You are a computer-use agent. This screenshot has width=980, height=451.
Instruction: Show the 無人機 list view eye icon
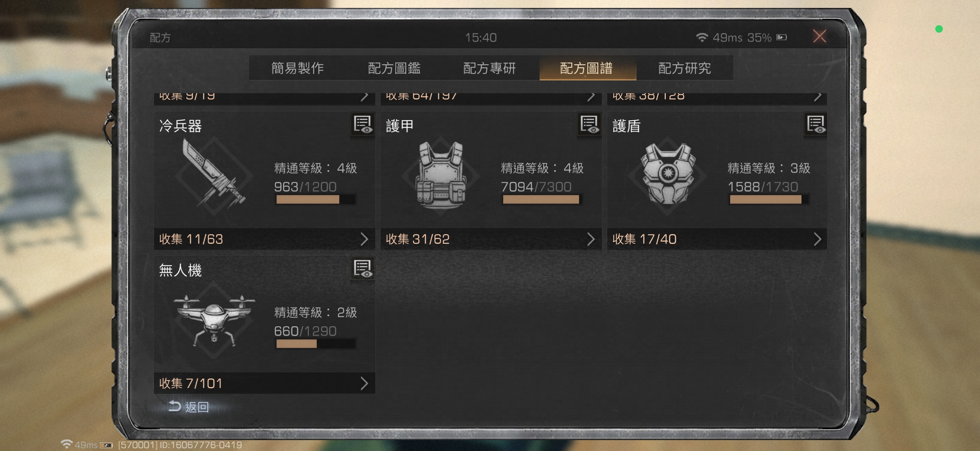(363, 268)
